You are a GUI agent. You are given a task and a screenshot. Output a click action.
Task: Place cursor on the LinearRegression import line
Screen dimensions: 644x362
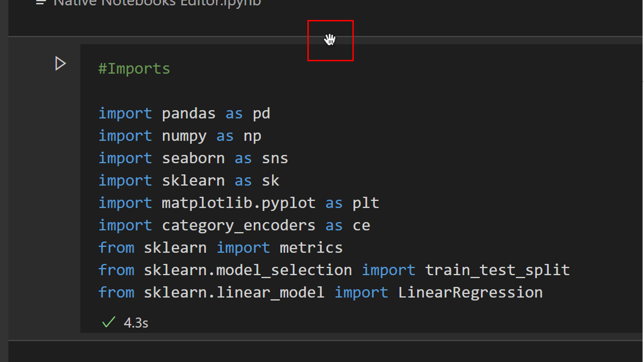pyautogui.click(x=320, y=292)
